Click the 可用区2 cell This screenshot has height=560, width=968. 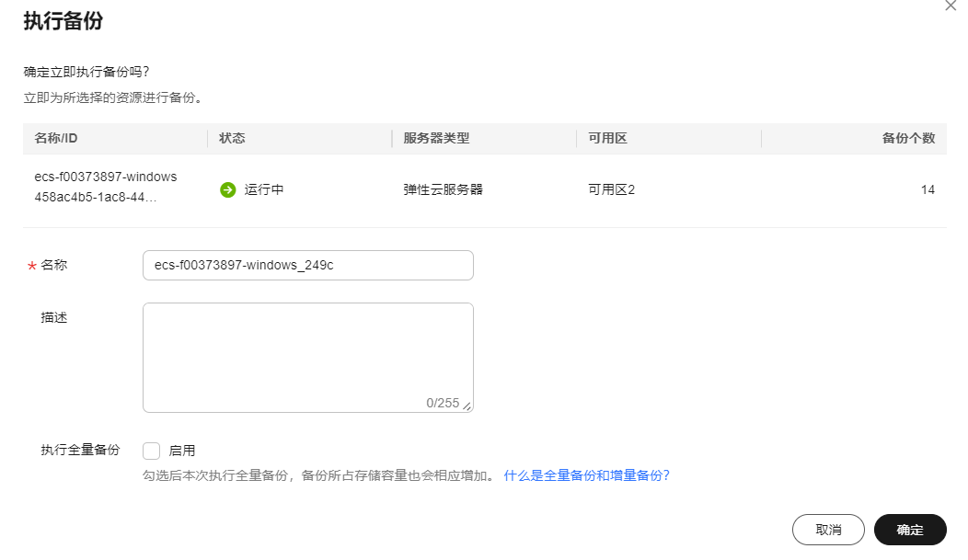coord(611,190)
